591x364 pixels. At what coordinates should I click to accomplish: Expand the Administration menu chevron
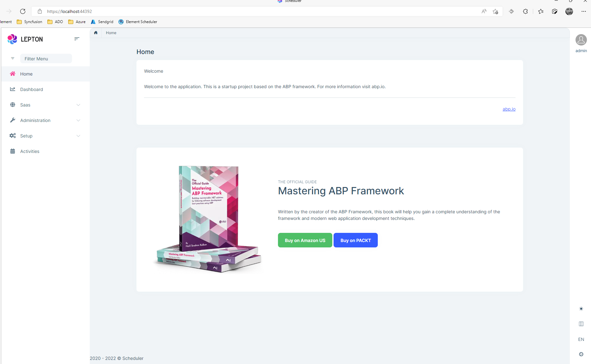click(78, 120)
